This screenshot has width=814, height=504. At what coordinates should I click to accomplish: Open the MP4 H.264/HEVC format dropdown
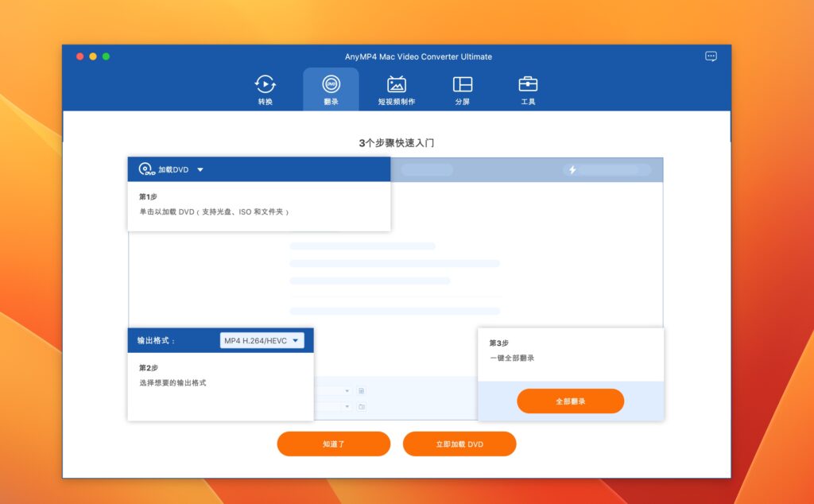[x=262, y=340]
